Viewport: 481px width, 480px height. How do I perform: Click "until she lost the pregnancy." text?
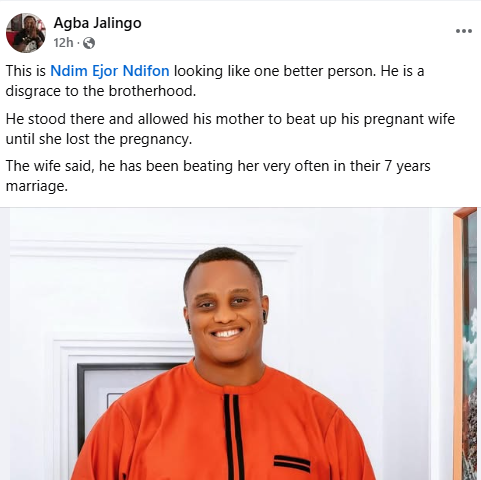(x=99, y=139)
